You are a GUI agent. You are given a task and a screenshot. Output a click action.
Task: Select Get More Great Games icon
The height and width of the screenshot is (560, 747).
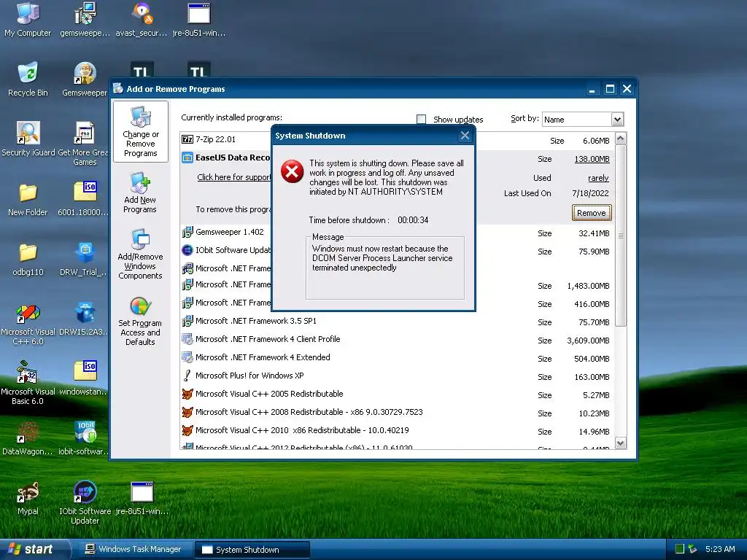pyautogui.click(x=84, y=143)
